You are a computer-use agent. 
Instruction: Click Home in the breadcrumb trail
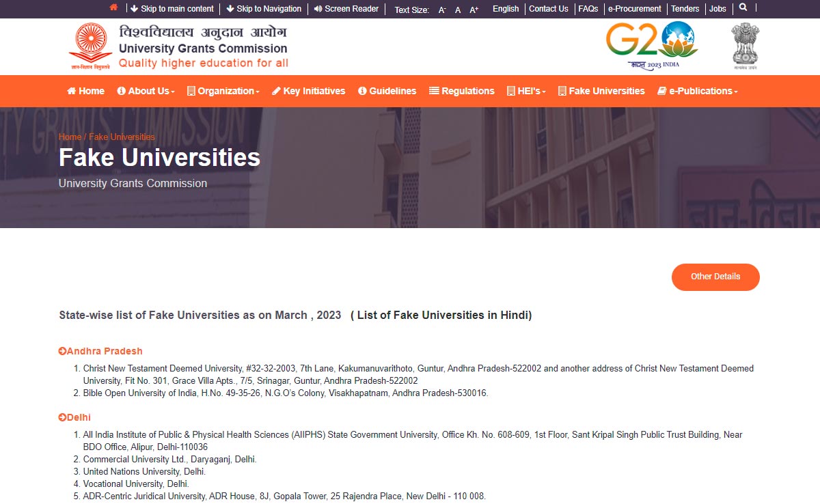[70, 137]
